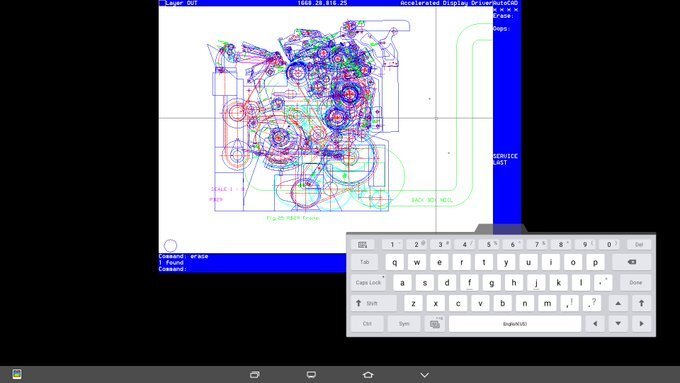
Task: Tap the down arrow key on keyboard
Action: (x=618, y=324)
